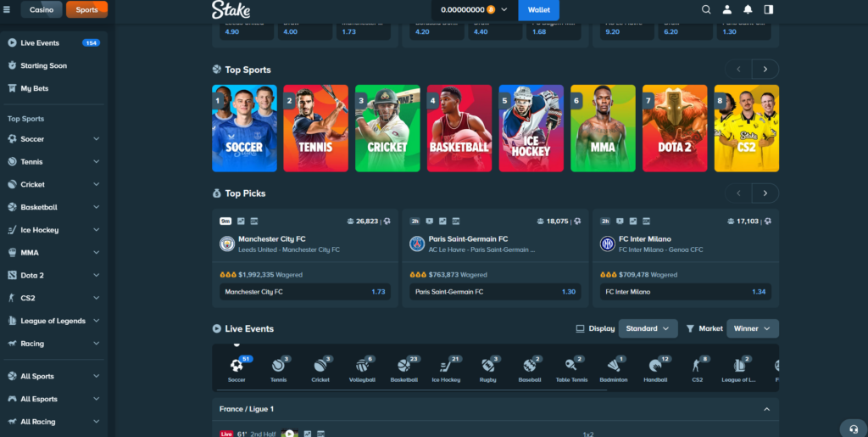This screenshot has height=437, width=868.
Task: Open the user profile icon
Action: tap(727, 10)
